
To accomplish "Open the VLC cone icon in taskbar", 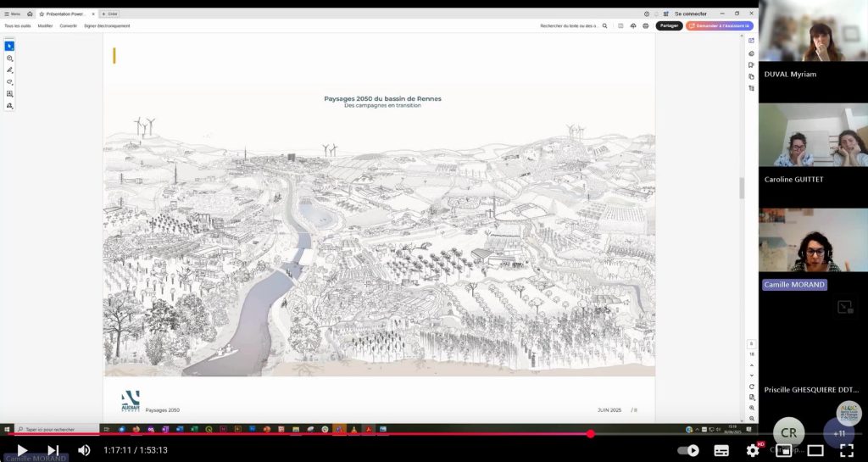I will click(353, 429).
